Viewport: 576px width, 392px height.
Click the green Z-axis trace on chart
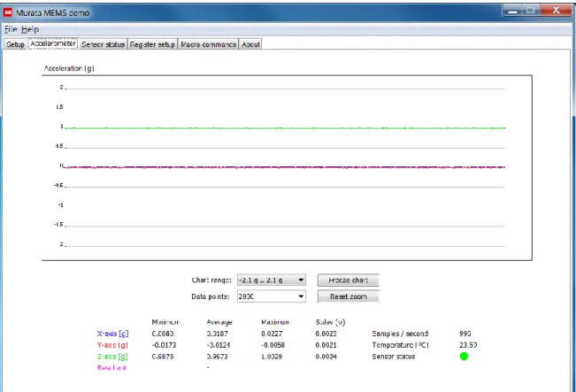pyautogui.click(x=285, y=127)
